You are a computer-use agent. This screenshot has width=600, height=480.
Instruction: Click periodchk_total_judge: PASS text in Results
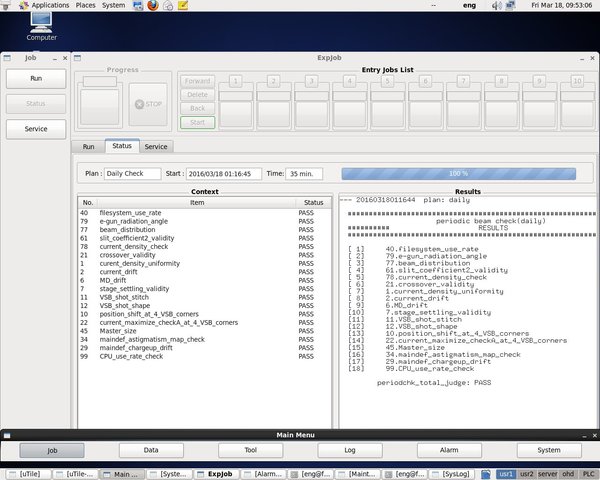(x=434, y=383)
